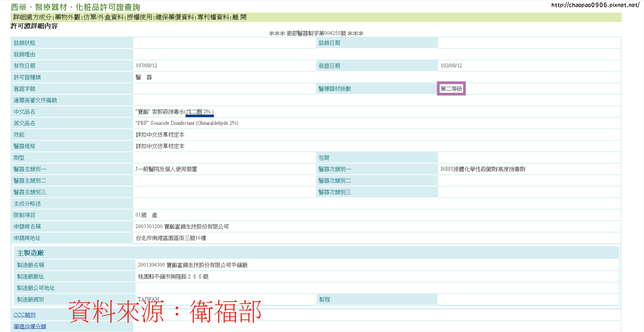Click the 醫器規格 value 詳如中文仿單核定本
This screenshot has width=644, height=332.
(160, 146)
